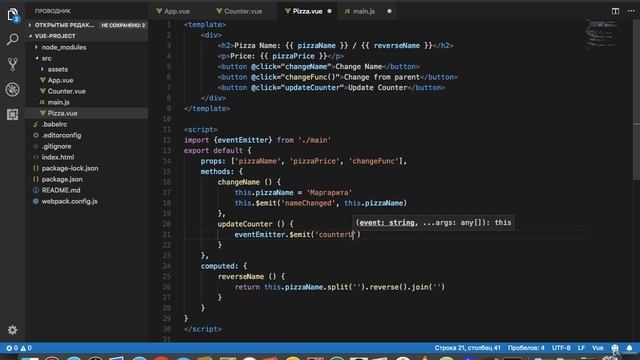The width and height of the screenshot is (640, 360).
Task: Click the index.html file icon
Action: (x=36, y=157)
